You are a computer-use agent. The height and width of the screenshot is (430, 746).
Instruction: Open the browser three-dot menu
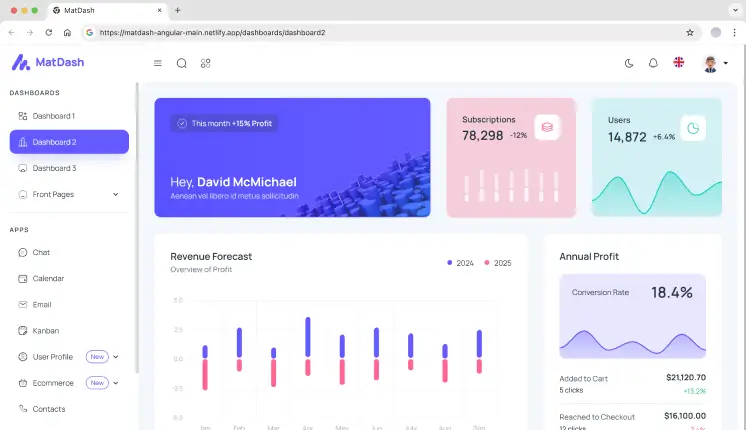click(x=734, y=32)
